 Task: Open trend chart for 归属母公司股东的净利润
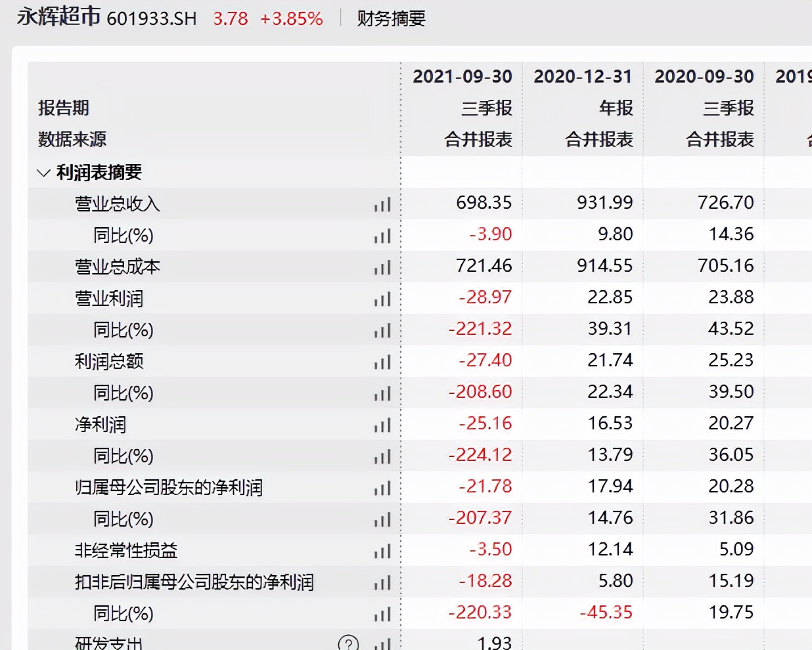[381, 488]
